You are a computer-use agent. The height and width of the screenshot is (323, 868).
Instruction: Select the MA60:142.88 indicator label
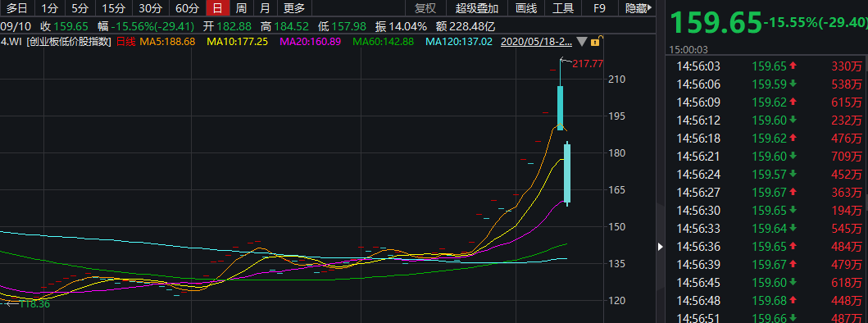pyautogui.click(x=383, y=41)
